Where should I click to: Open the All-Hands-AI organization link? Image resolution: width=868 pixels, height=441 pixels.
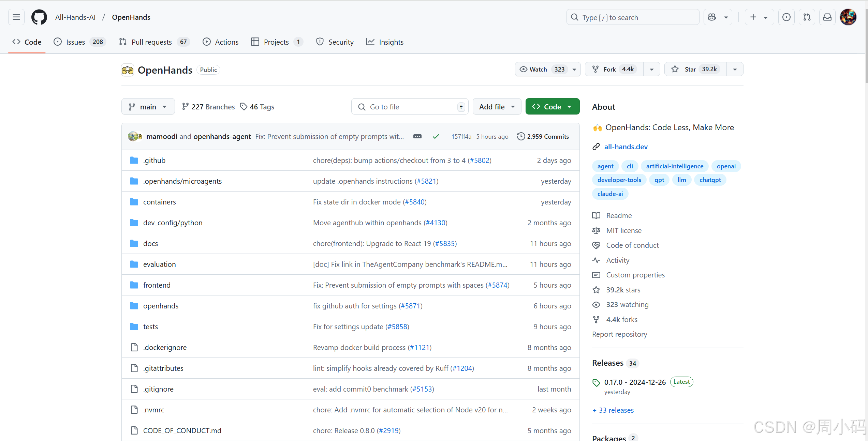[x=75, y=17]
